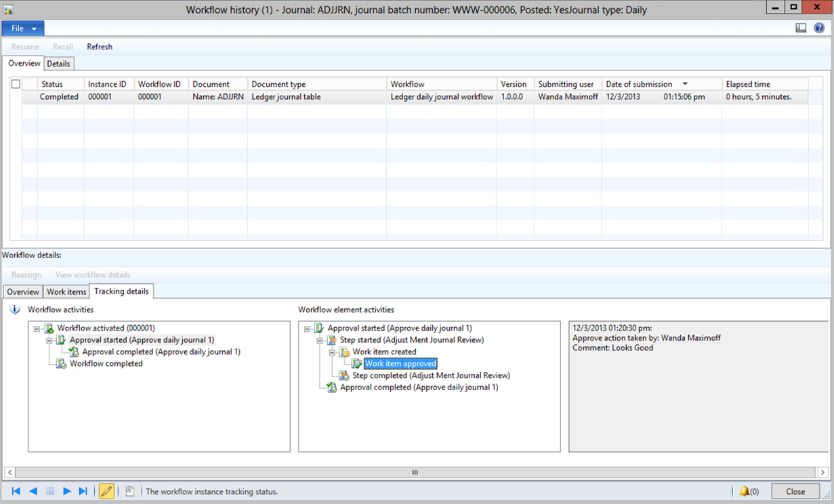Open the Work items tab
Image resolution: width=834 pixels, height=504 pixels.
tap(66, 292)
